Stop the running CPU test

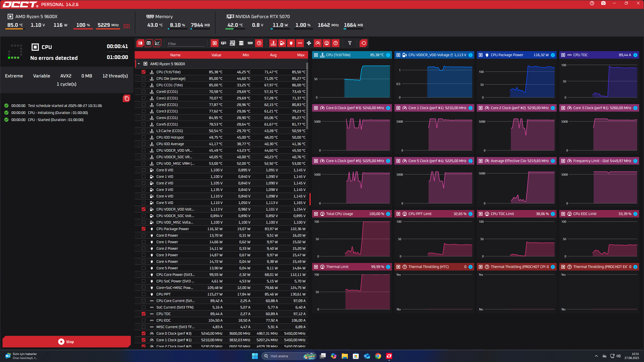pos(67,342)
